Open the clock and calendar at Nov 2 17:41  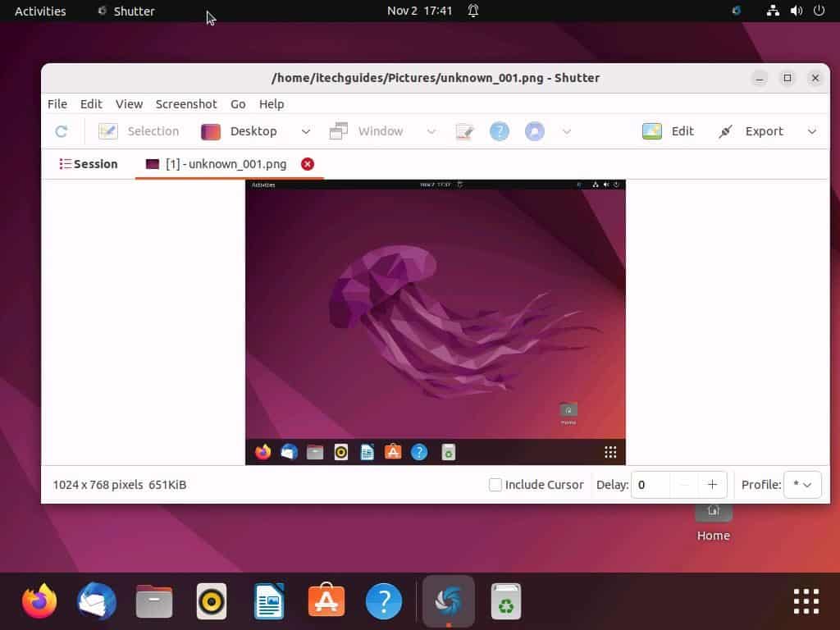tap(419, 11)
